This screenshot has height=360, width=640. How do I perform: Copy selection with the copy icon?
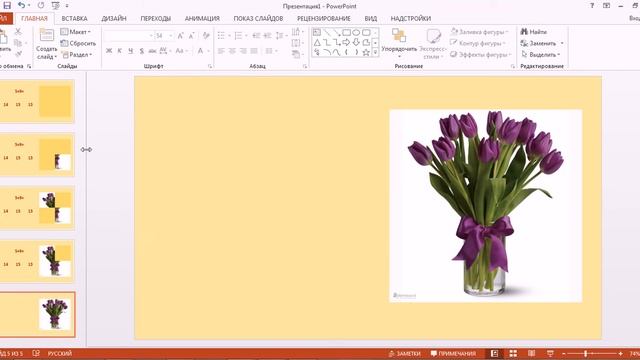click(x=18, y=42)
